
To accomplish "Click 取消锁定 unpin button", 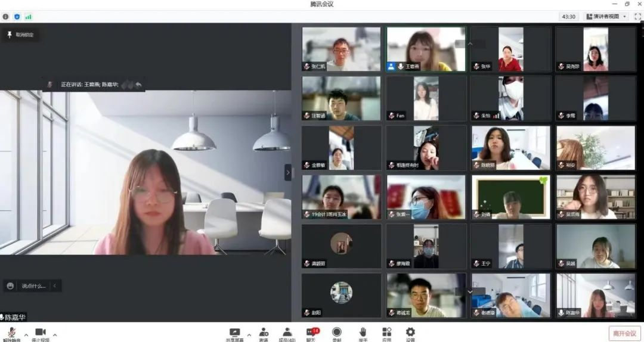I will point(20,35).
